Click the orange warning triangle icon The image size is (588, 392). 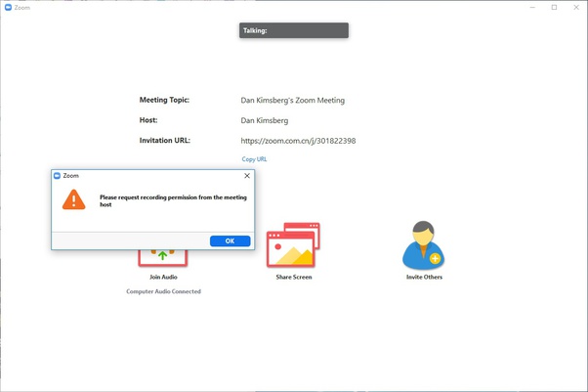[74, 199]
